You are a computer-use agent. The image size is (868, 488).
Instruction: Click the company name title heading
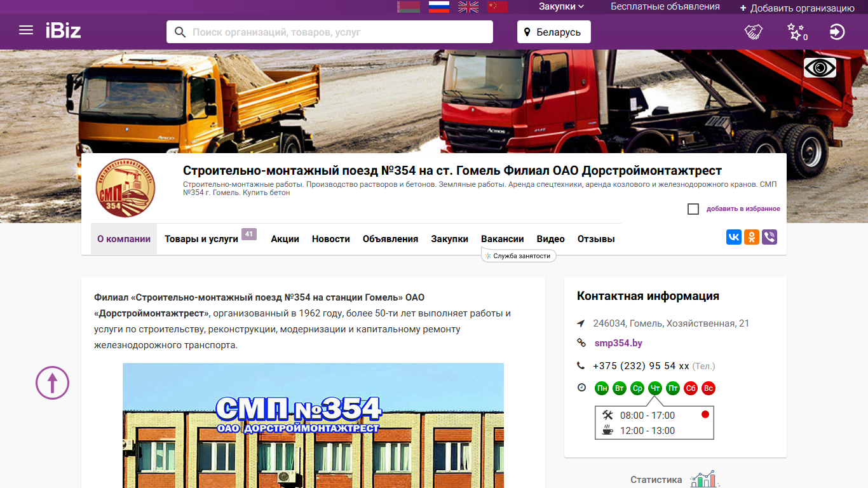tap(452, 171)
